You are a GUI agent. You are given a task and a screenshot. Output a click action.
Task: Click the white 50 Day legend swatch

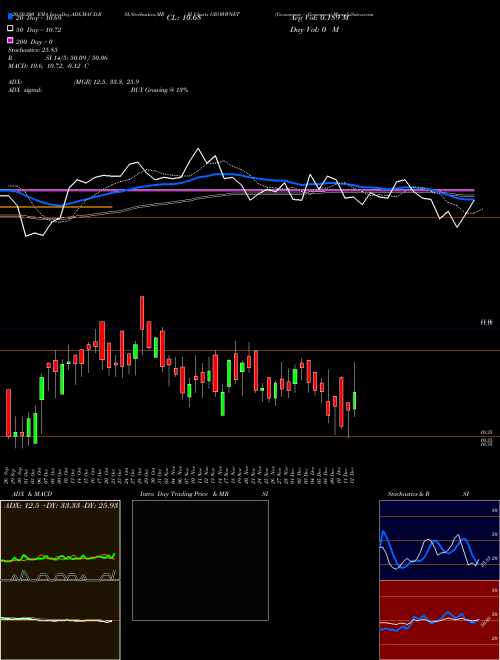tap(10, 29)
